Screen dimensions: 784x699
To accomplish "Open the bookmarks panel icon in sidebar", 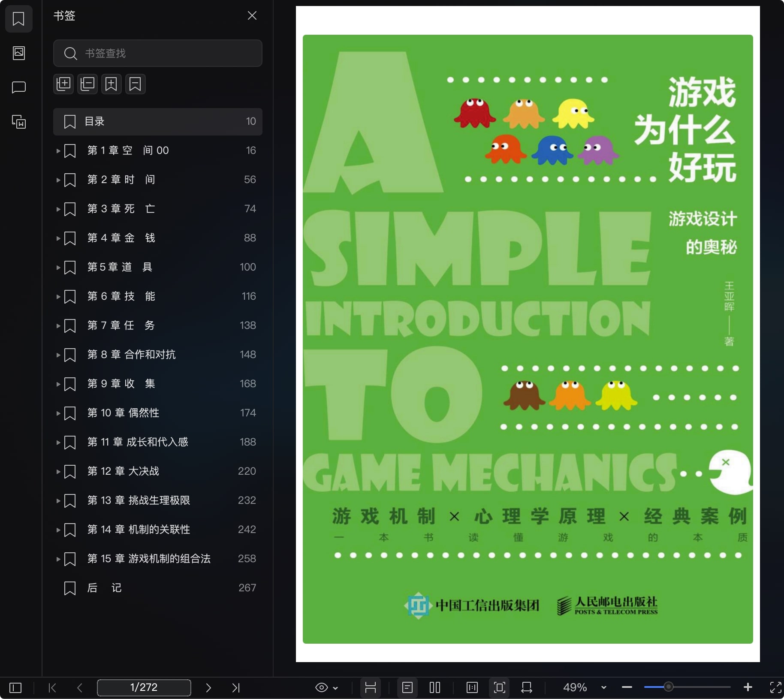I will (18, 19).
